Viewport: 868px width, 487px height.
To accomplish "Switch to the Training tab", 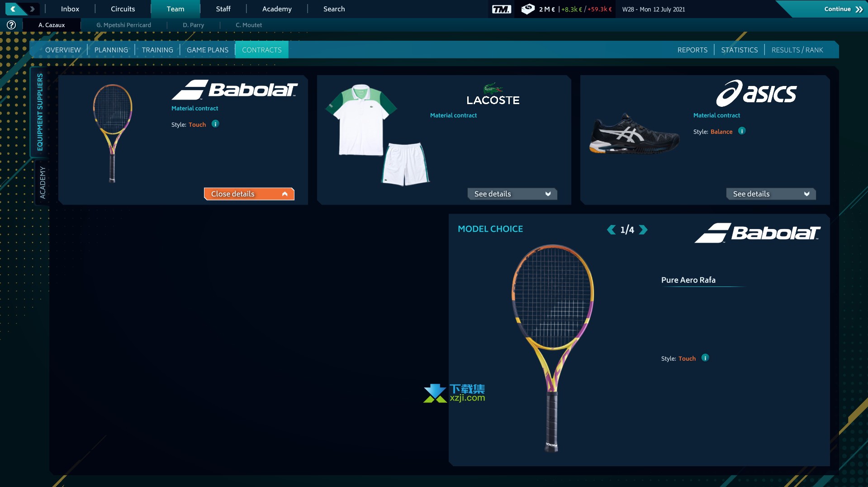I will pos(157,50).
